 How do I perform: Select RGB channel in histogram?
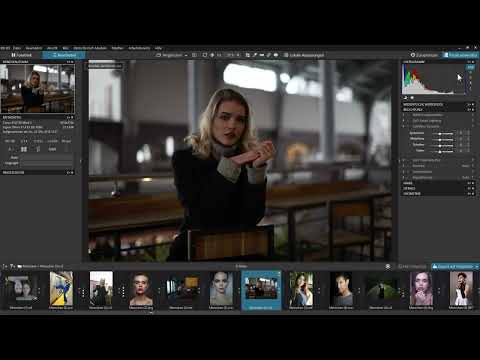[x=470, y=67]
